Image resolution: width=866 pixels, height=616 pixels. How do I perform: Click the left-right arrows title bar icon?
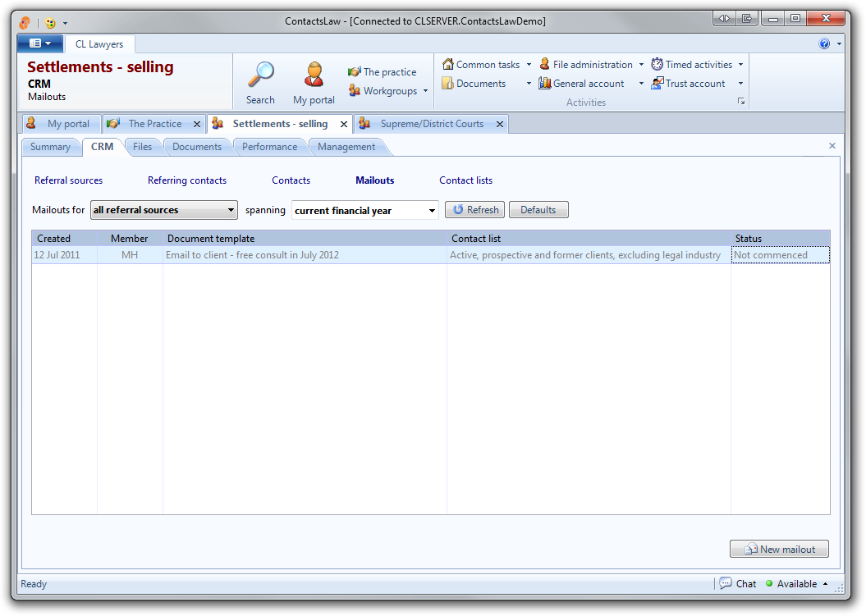(724, 19)
